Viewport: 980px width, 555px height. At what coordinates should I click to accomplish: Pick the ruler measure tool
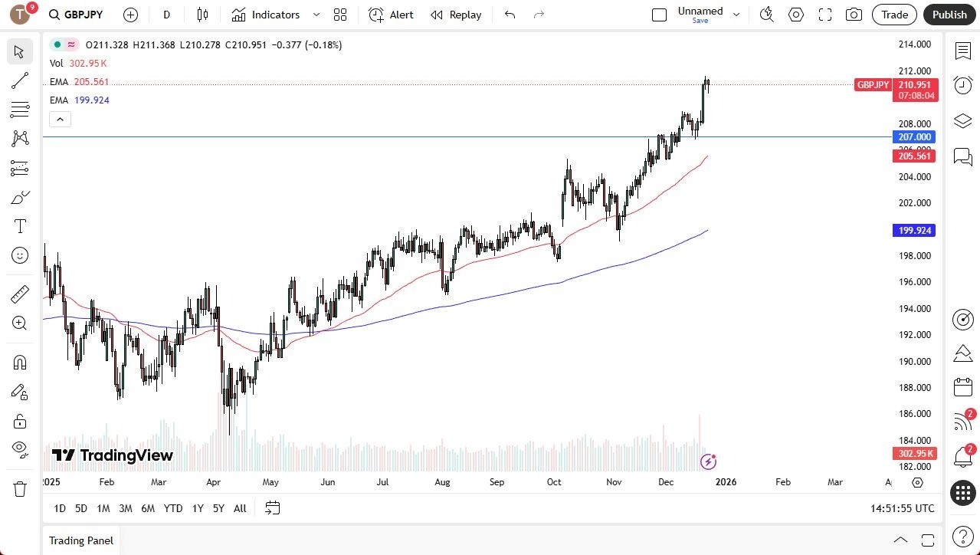[20, 294]
